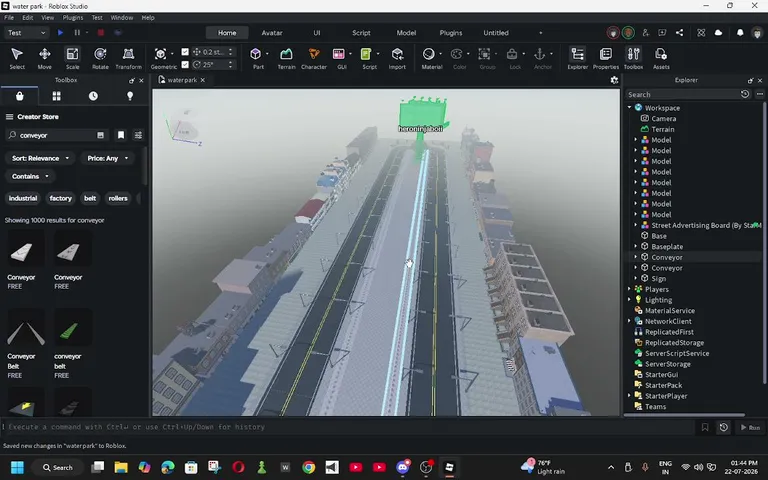Open File Explorer from the taskbar
This screenshot has width=768, height=480.
pos(121,467)
